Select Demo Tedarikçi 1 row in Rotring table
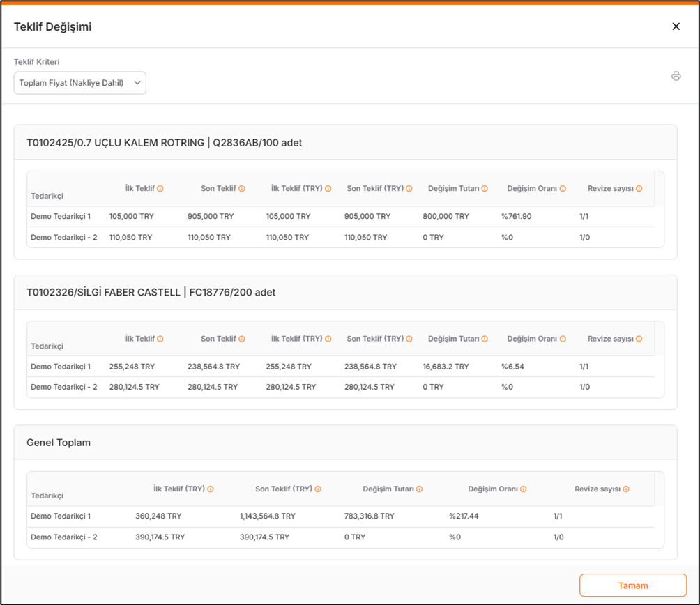 click(61, 216)
